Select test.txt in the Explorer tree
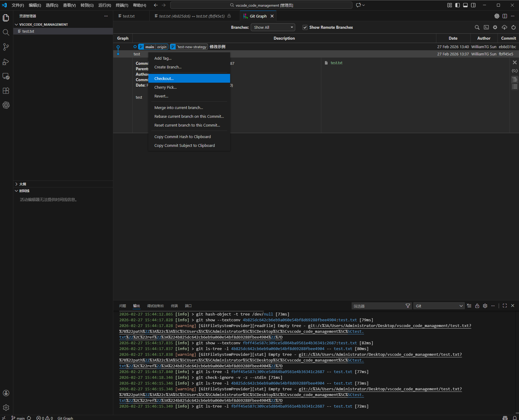The width and height of the screenshot is (519, 420). [63, 31]
